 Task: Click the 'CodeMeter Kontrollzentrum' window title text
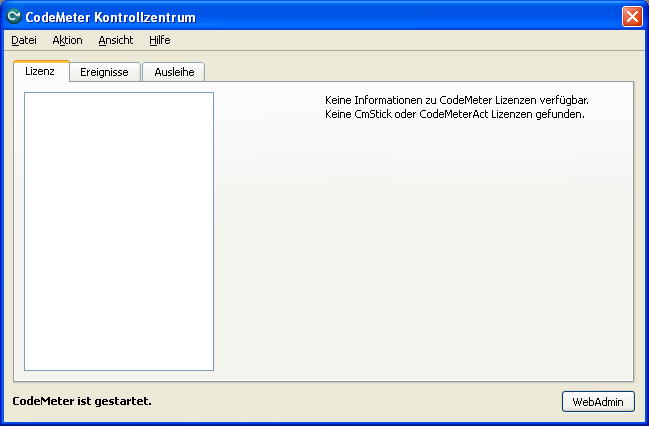[110, 17]
